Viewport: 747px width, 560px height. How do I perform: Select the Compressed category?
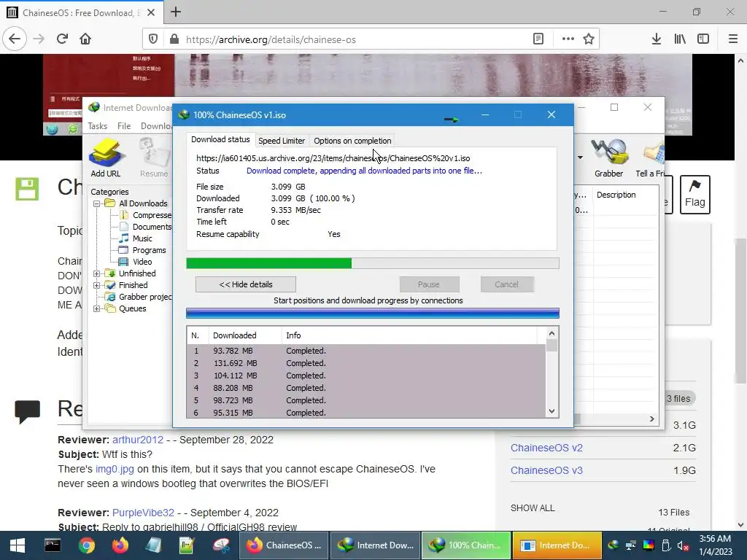tap(145, 215)
